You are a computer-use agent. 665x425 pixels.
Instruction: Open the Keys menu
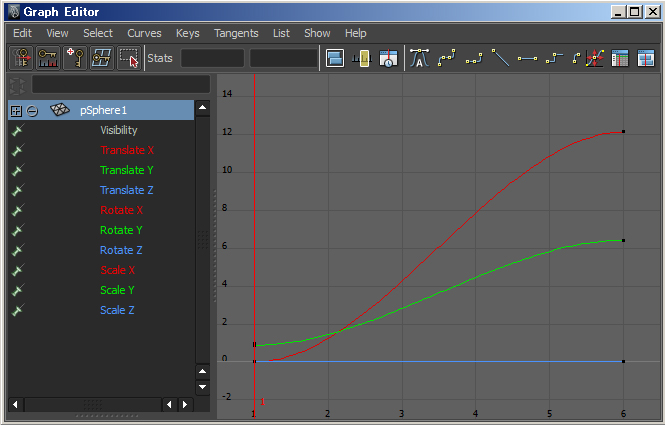coord(187,33)
